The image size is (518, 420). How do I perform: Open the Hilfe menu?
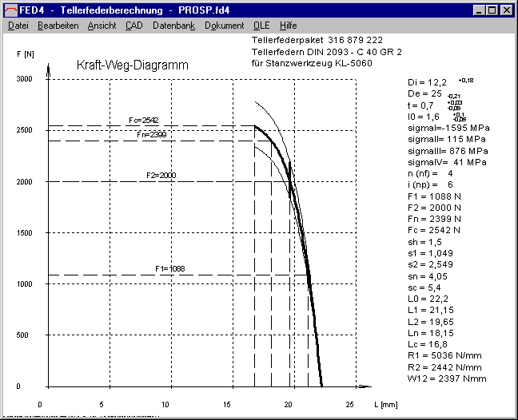[288, 26]
